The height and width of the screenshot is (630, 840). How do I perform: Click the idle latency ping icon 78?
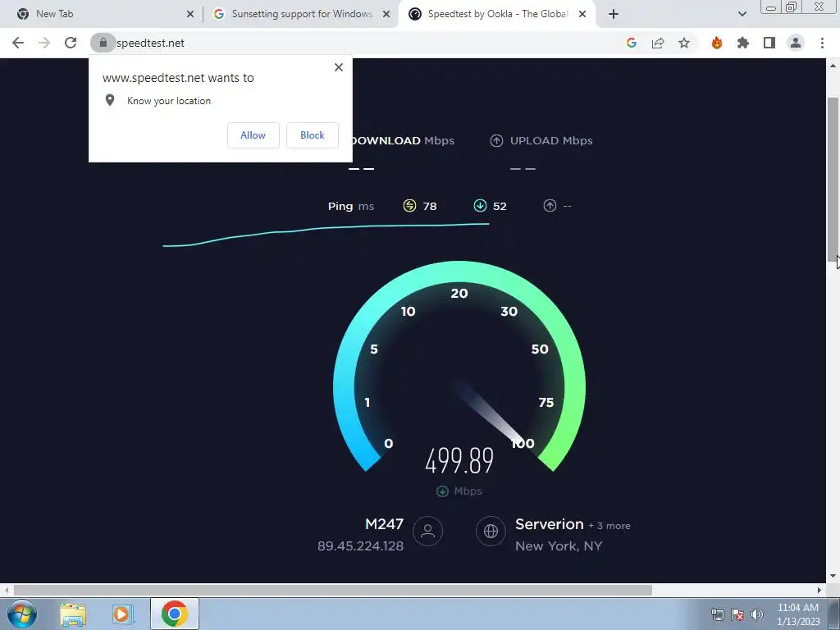(409, 206)
